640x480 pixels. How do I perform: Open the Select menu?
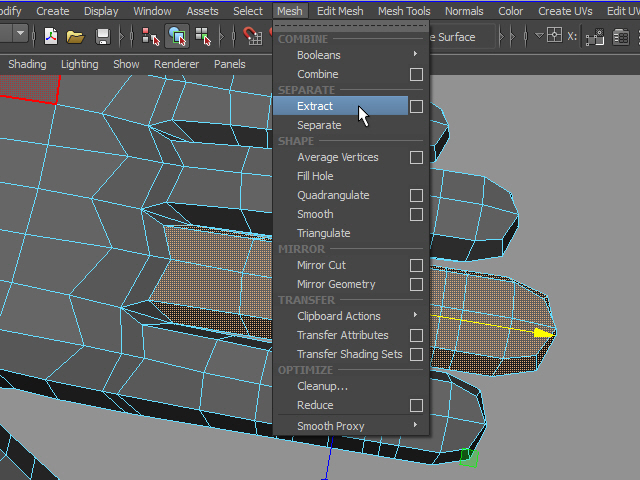pos(248,11)
